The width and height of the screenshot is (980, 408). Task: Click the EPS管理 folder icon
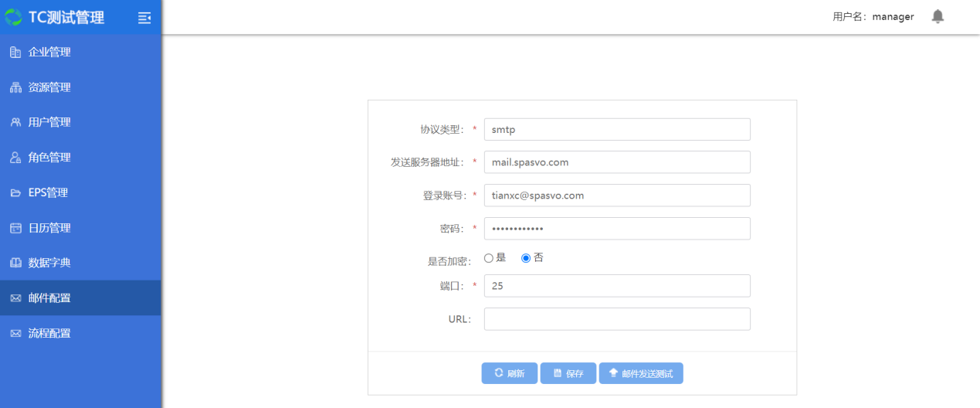point(15,193)
